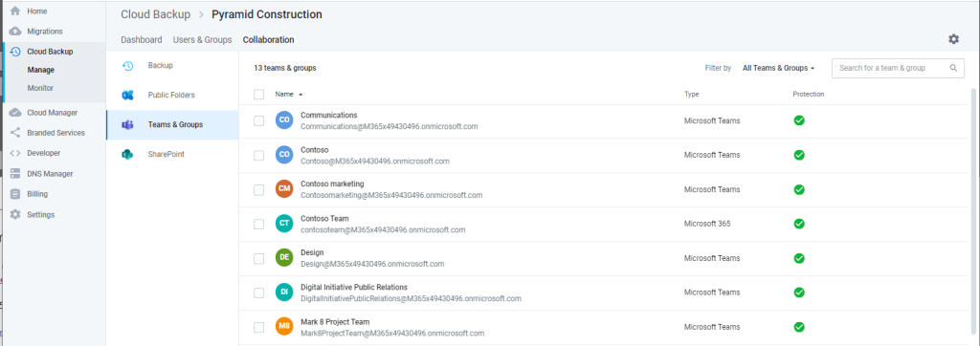Click Mark 8 Project Team protection checkmark
Screen dimensions: 980x346
click(x=799, y=327)
